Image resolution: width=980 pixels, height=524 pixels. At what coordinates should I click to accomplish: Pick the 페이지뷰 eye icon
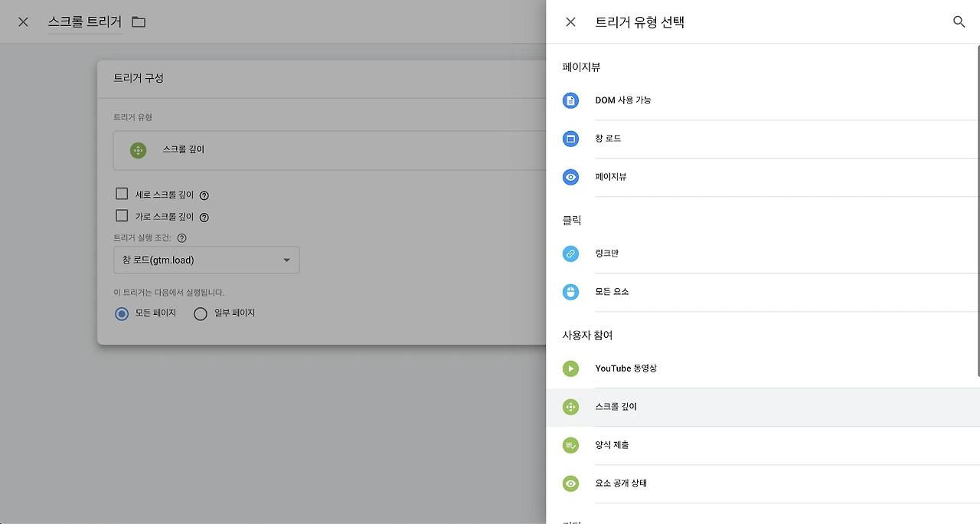(x=570, y=177)
